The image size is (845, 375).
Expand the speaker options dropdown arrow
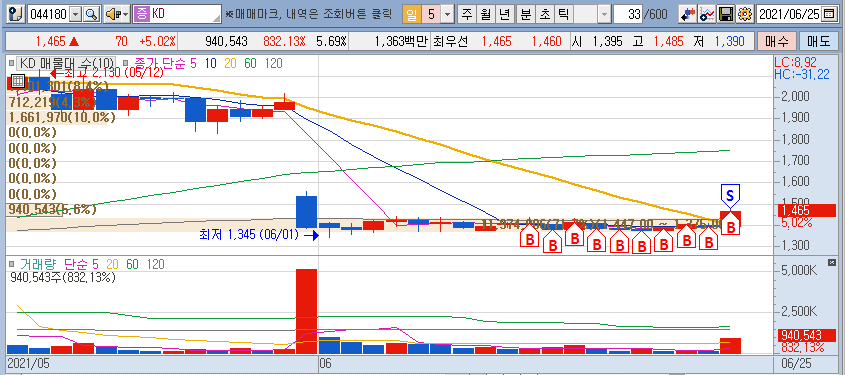(125, 15)
